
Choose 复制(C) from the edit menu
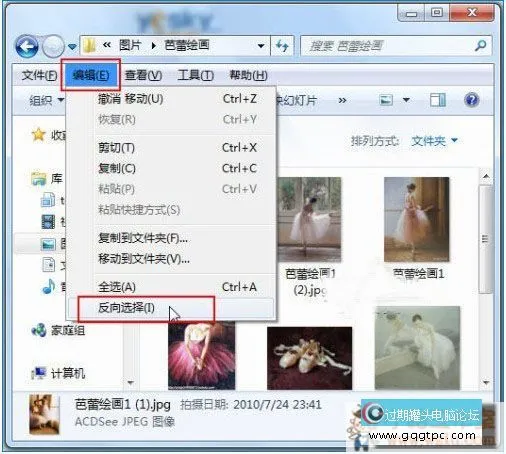click(x=171, y=168)
